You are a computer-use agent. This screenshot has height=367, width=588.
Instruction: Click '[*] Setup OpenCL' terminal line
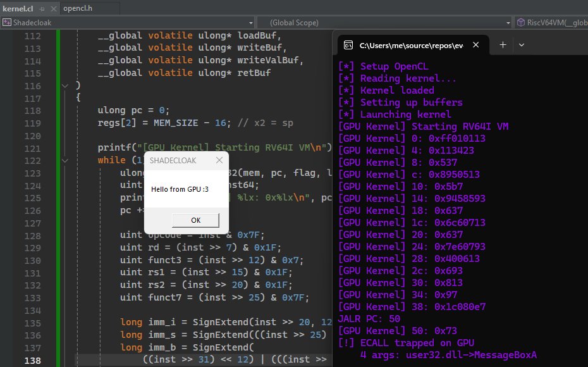point(383,66)
